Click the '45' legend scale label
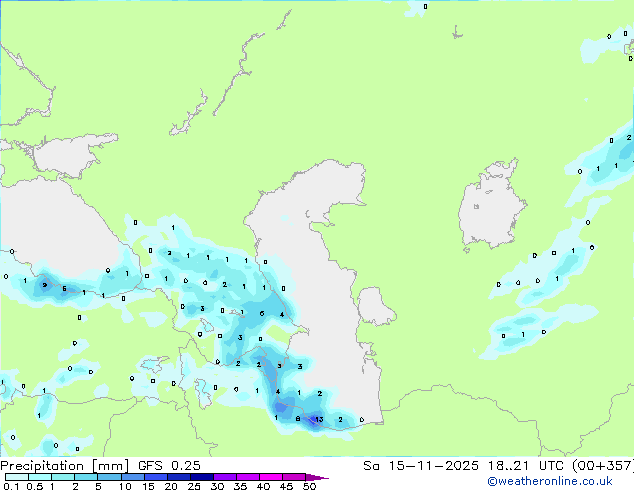634x490 pixels. coord(287,486)
